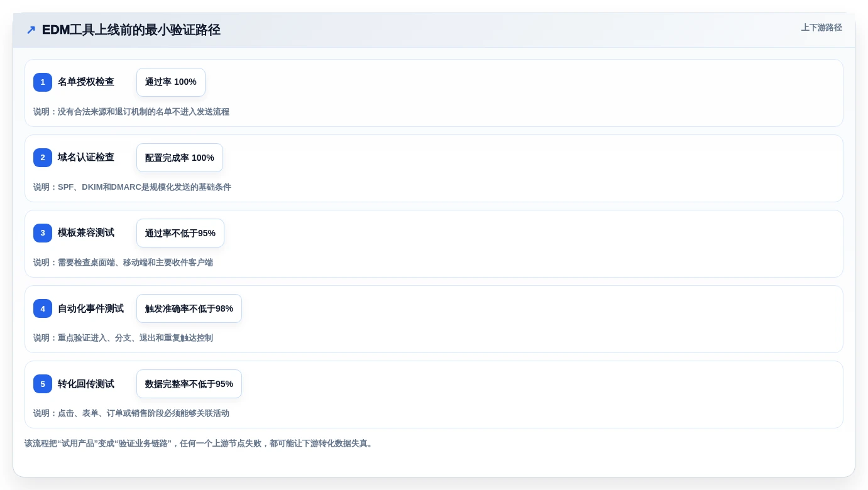
Task: Click the arrow icon beside the EDM title
Action: [31, 30]
